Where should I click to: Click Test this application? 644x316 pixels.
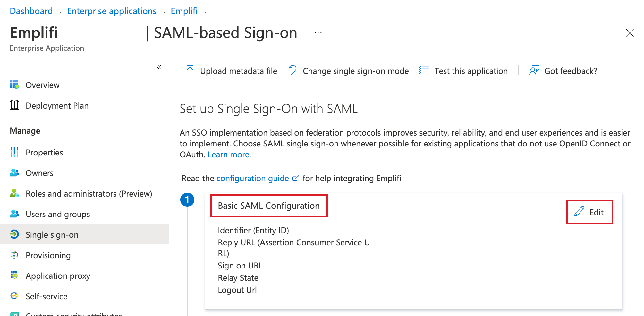pos(471,71)
